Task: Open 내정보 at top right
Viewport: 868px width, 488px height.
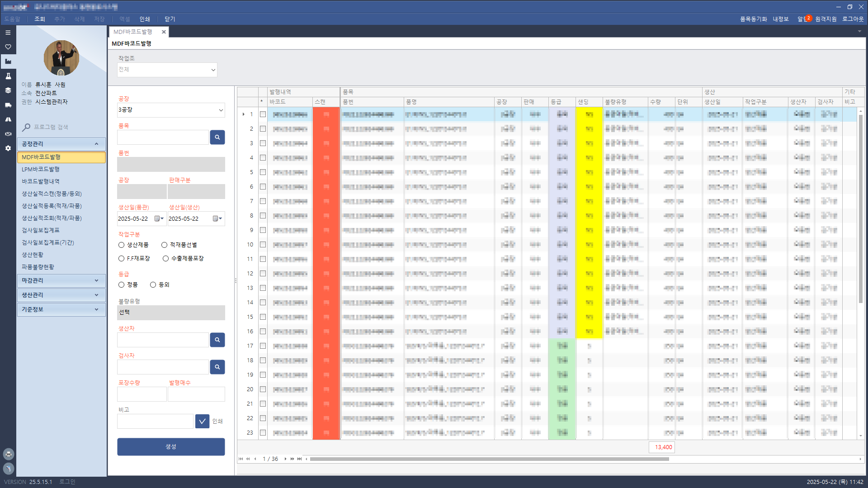Action: (780, 19)
